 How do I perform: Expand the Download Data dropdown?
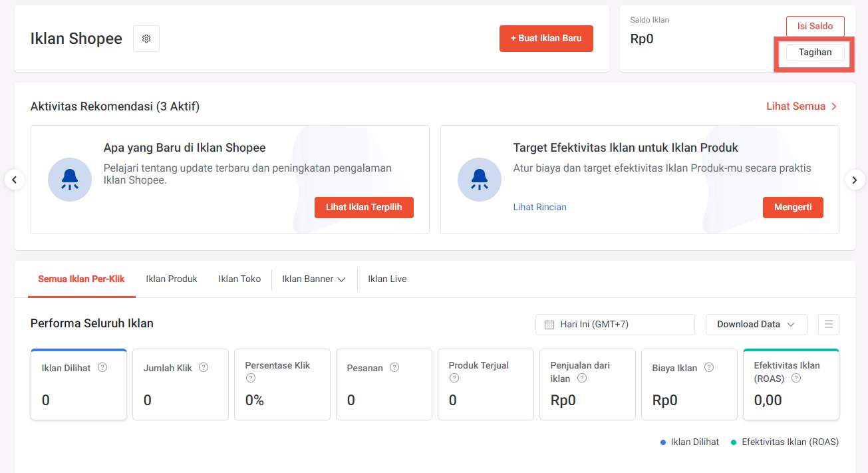pyautogui.click(x=756, y=325)
